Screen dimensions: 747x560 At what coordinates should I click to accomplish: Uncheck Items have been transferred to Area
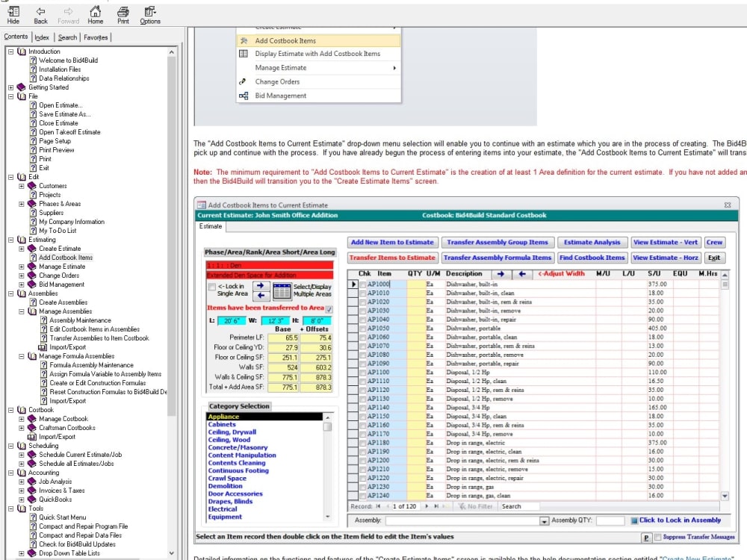pyautogui.click(x=328, y=309)
